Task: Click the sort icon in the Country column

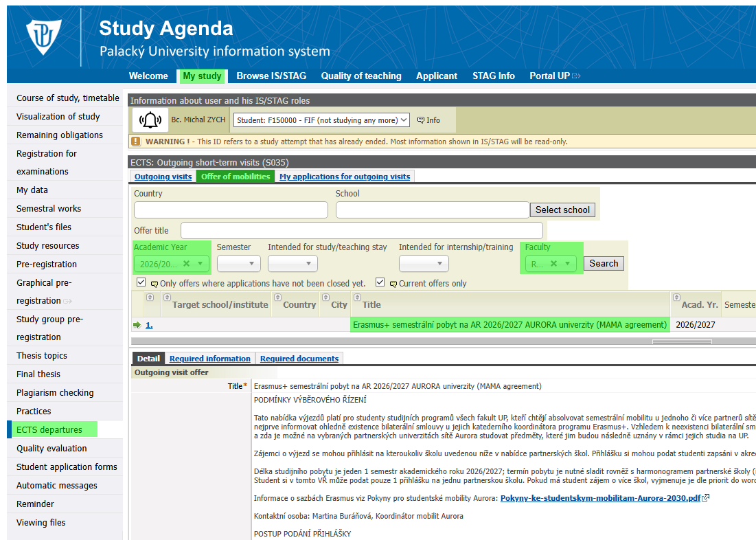Action: [x=277, y=297]
